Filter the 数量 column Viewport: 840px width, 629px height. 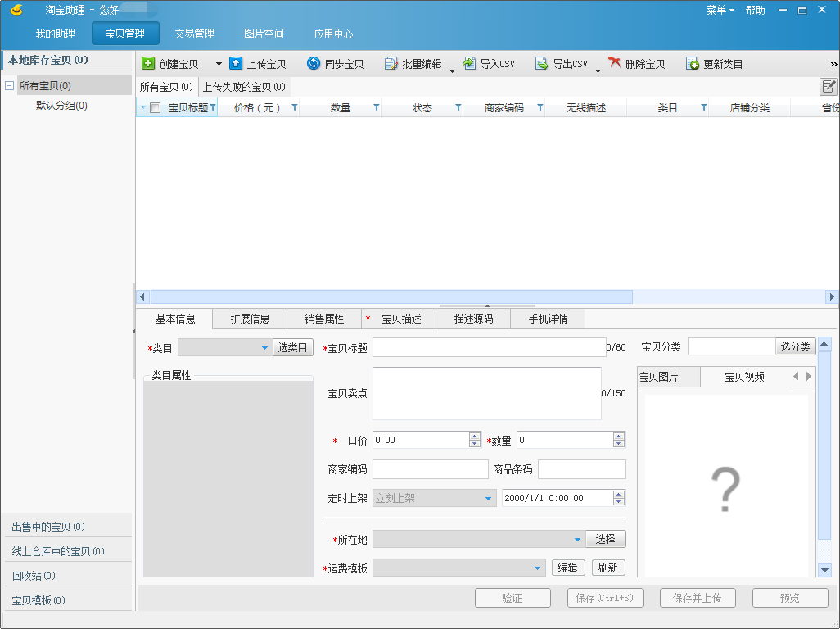point(377,107)
